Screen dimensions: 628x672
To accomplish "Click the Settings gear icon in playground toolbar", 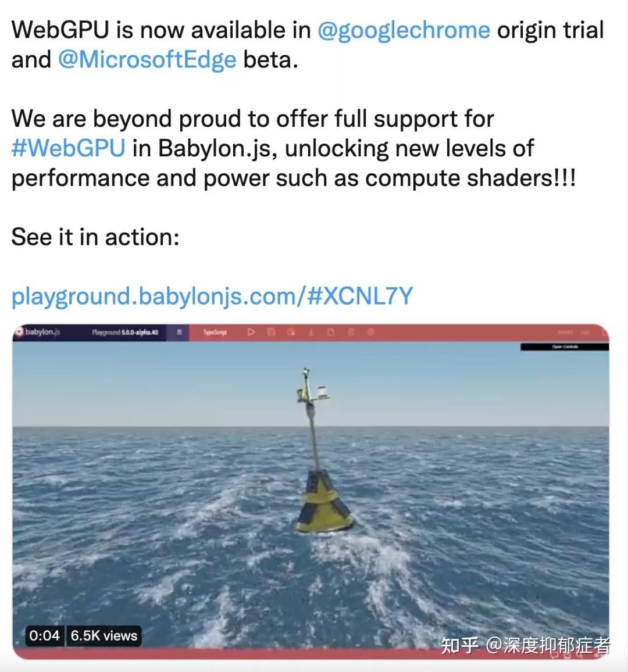I will pyautogui.click(x=371, y=332).
